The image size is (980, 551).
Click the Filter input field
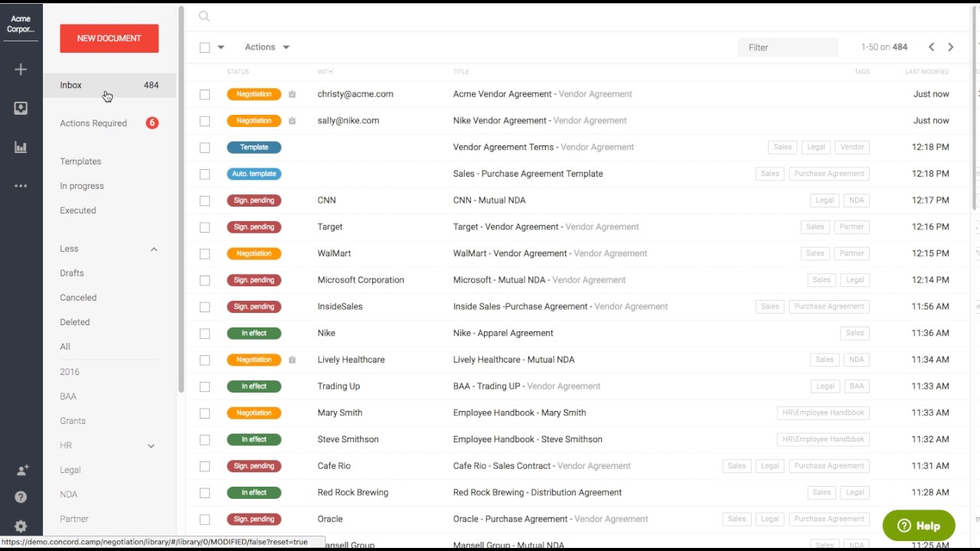[788, 47]
